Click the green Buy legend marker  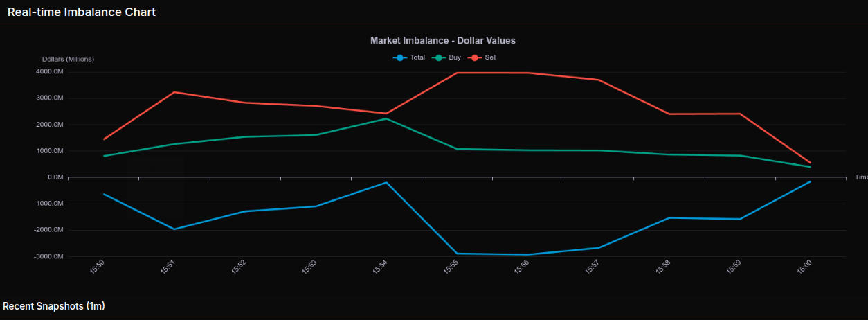point(437,57)
